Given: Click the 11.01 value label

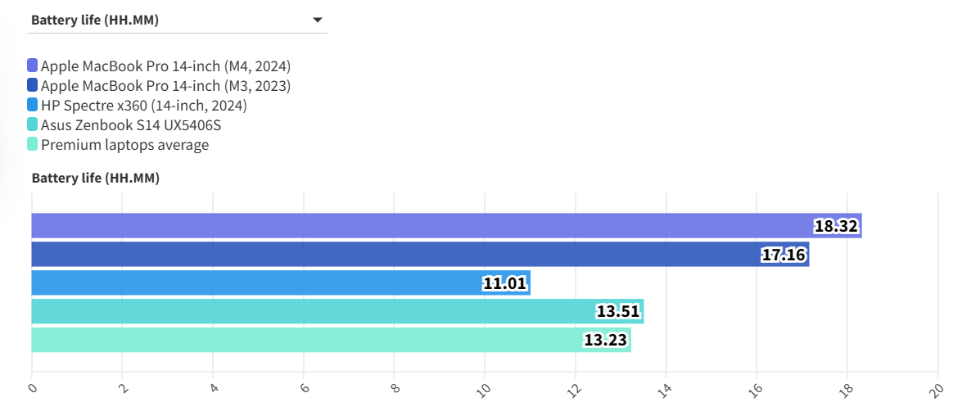Looking at the screenshot, I should pyautogui.click(x=504, y=284).
